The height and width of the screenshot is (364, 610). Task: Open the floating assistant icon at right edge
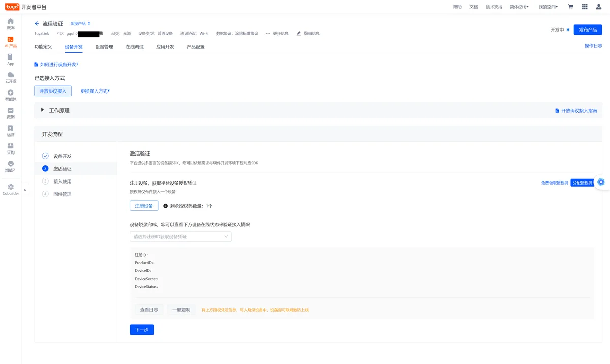(601, 182)
